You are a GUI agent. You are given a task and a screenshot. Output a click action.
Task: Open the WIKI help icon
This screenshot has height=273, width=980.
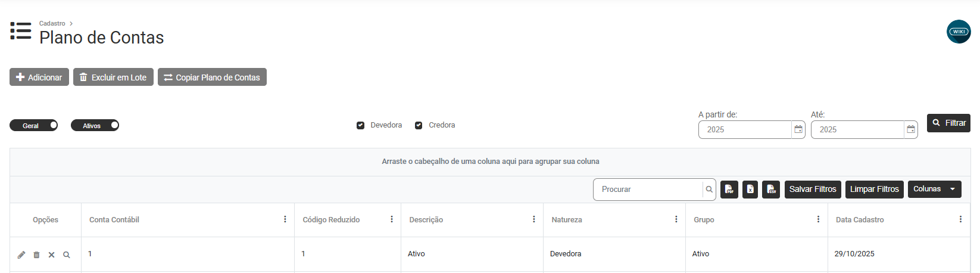pyautogui.click(x=959, y=32)
